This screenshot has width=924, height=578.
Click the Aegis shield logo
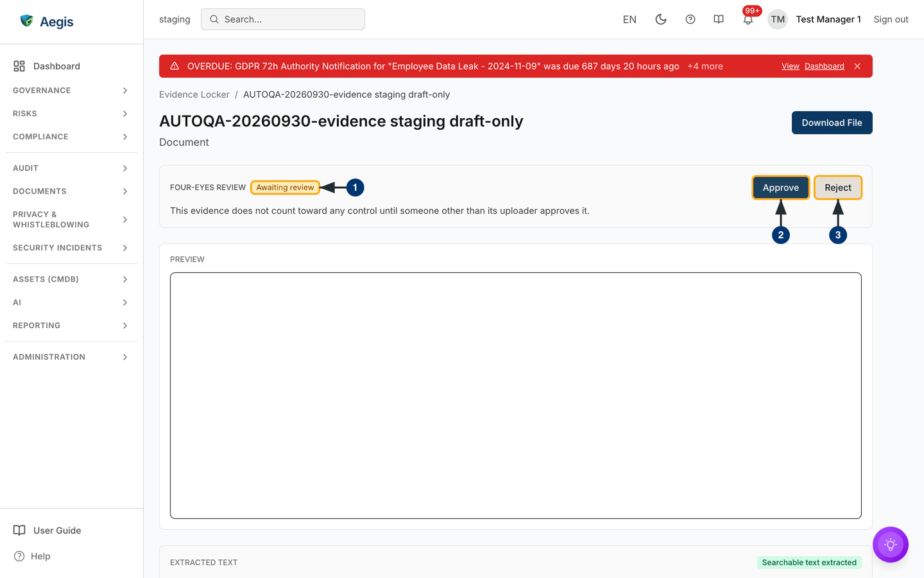(26, 21)
